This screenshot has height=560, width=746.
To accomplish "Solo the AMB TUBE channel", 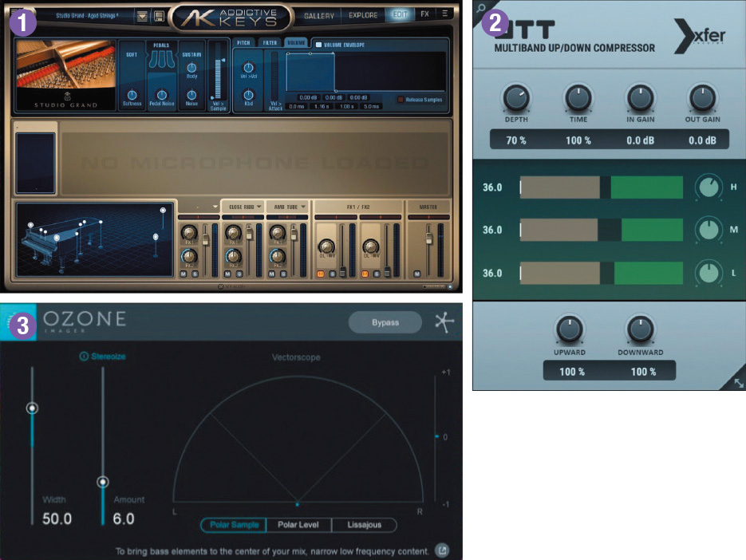I will pos(283,274).
